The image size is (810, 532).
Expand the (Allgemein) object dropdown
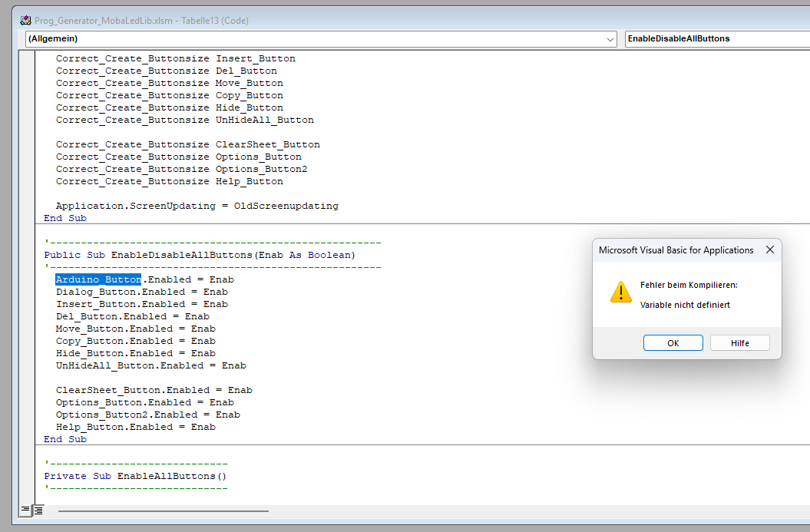pyautogui.click(x=610, y=38)
